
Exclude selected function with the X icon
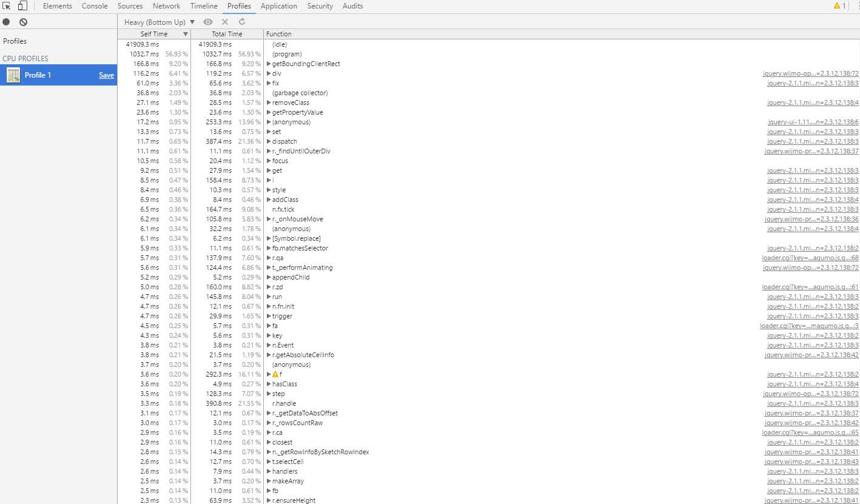click(x=225, y=22)
